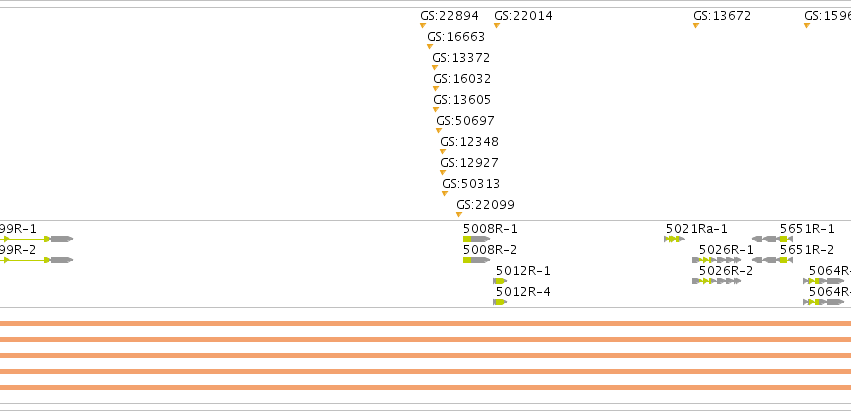Click the 5026R-2 transcript name

(x=726, y=271)
